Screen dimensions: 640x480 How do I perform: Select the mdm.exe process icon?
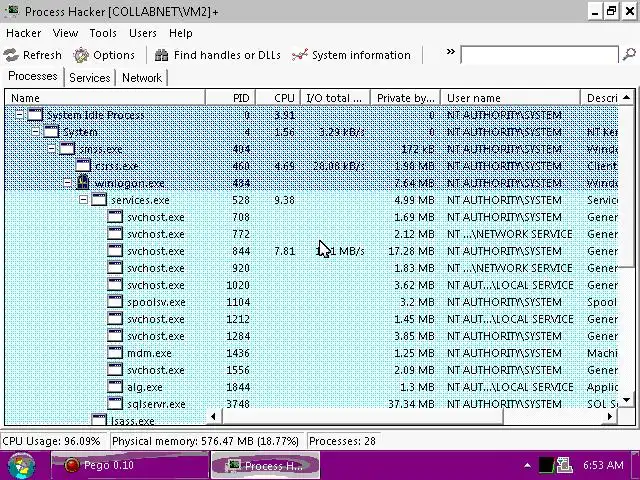pyautogui.click(x=115, y=353)
